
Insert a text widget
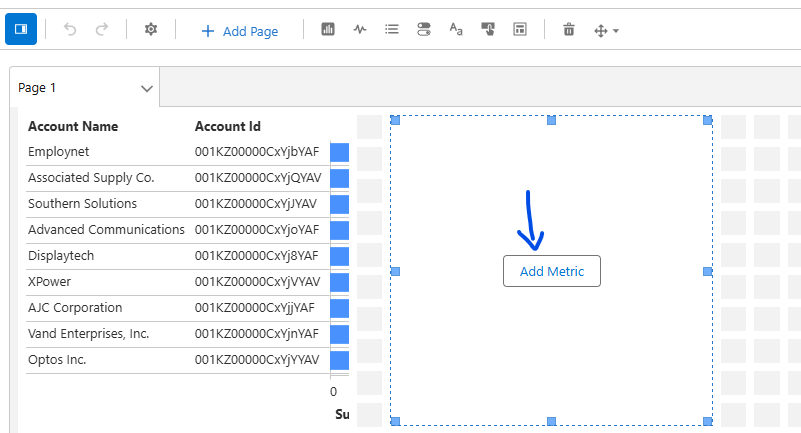(456, 30)
